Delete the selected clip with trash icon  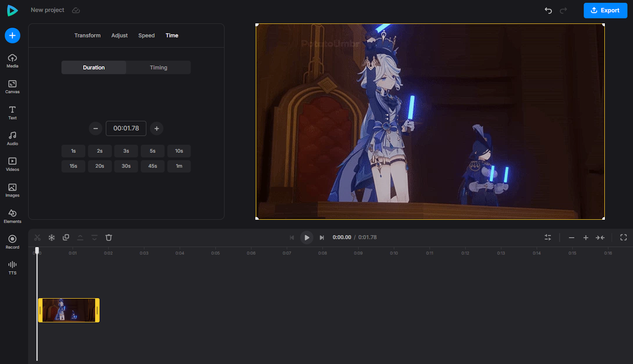click(x=109, y=237)
